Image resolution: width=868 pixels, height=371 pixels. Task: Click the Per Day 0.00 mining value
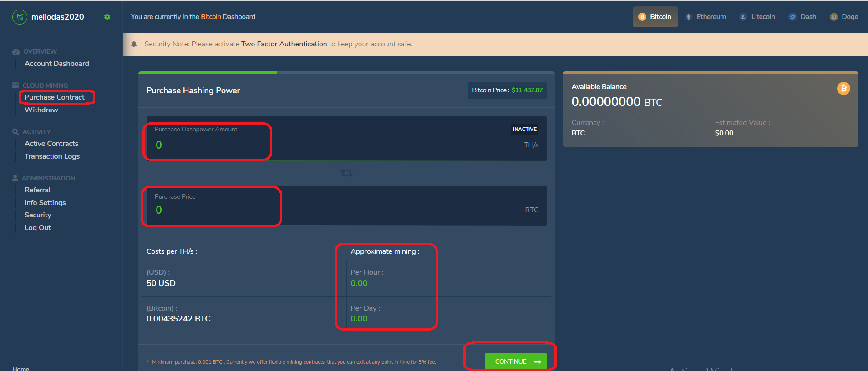[x=359, y=319]
